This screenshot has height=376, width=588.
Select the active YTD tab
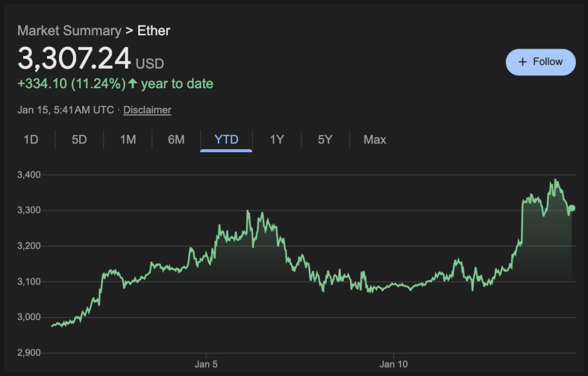(x=226, y=140)
